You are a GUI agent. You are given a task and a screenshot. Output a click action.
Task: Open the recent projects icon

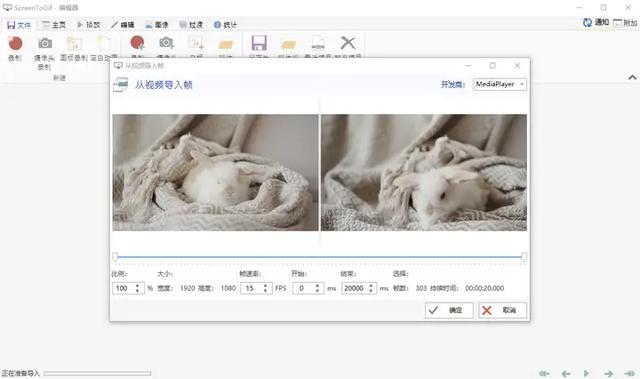coord(318,44)
